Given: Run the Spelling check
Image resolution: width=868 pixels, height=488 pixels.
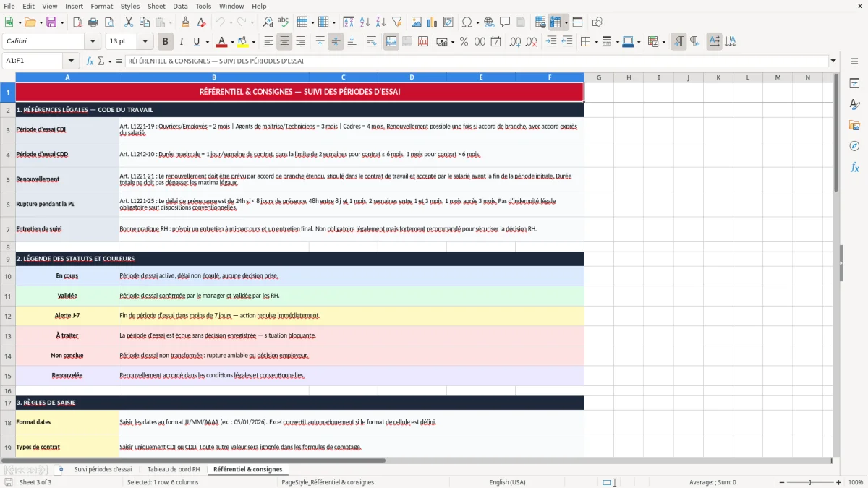Looking at the screenshot, I should pyautogui.click(x=284, y=22).
